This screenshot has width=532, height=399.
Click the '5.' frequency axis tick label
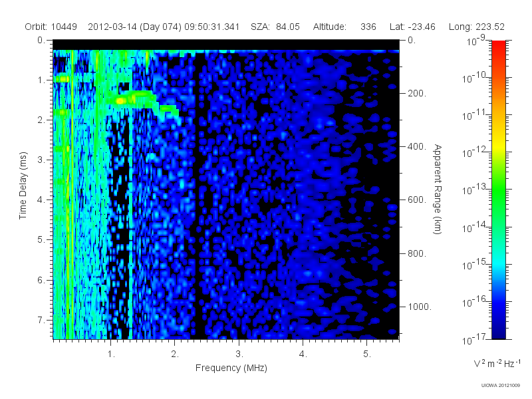coord(367,354)
